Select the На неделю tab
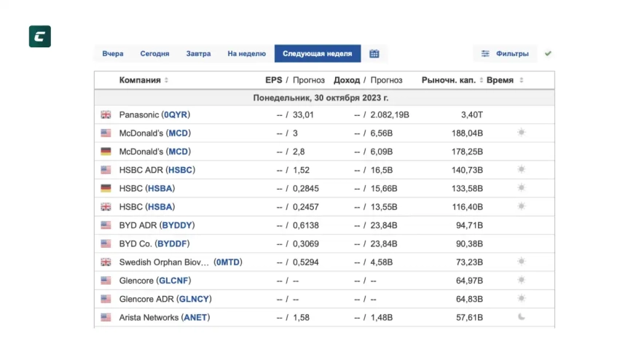 (x=246, y=54)
